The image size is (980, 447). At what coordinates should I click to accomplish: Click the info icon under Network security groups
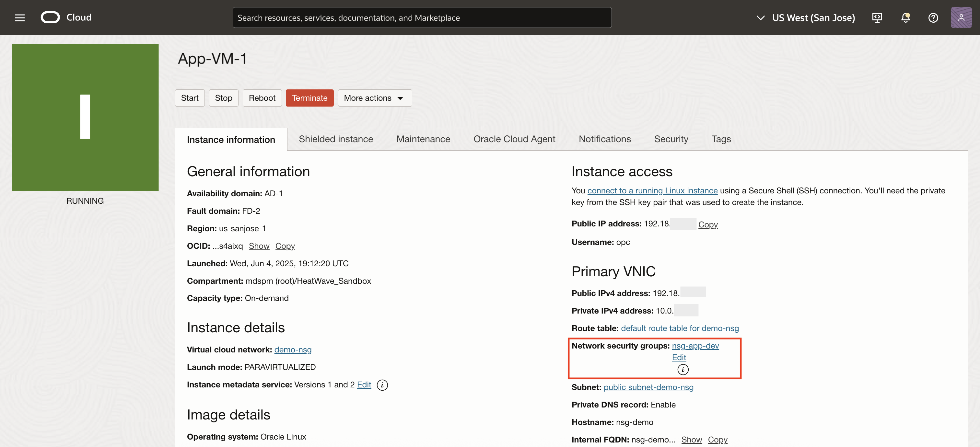tap(682, 369)
